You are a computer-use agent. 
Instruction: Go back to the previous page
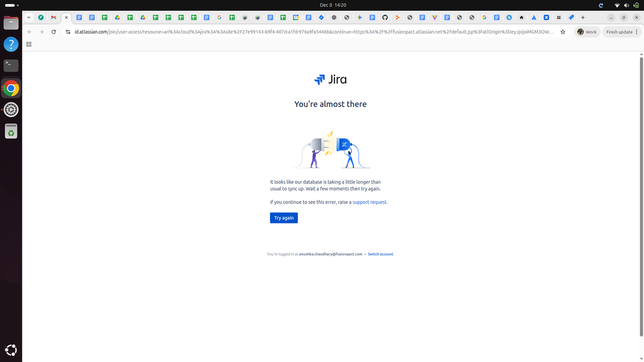pos(30,32)
